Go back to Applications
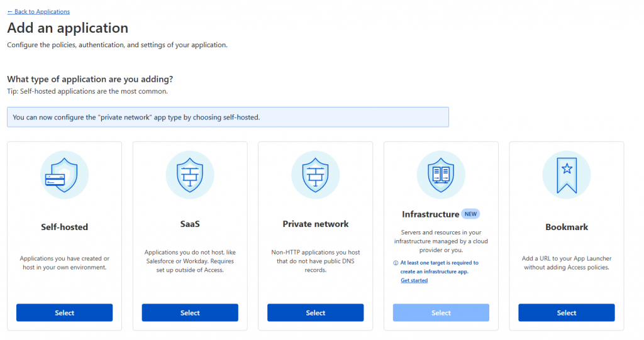 coord(38,11)
